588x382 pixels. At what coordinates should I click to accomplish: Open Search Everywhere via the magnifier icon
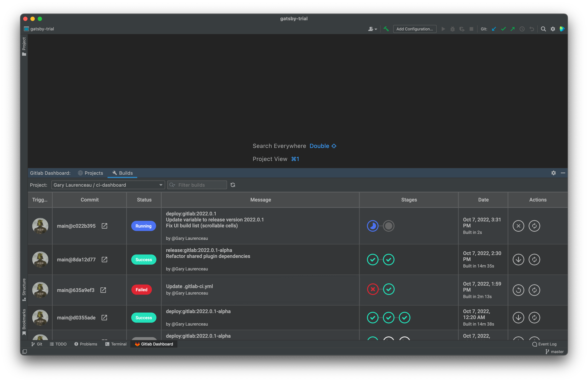point(543,29)
